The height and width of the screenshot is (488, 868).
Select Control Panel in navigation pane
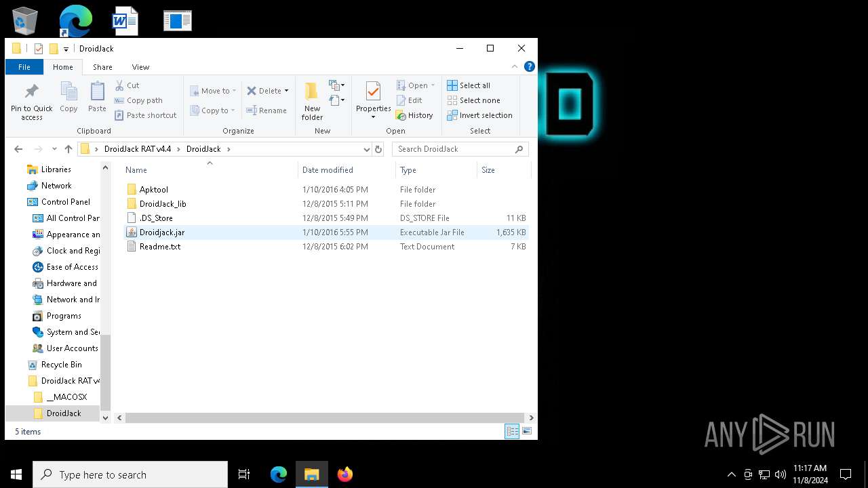[65, 202]
